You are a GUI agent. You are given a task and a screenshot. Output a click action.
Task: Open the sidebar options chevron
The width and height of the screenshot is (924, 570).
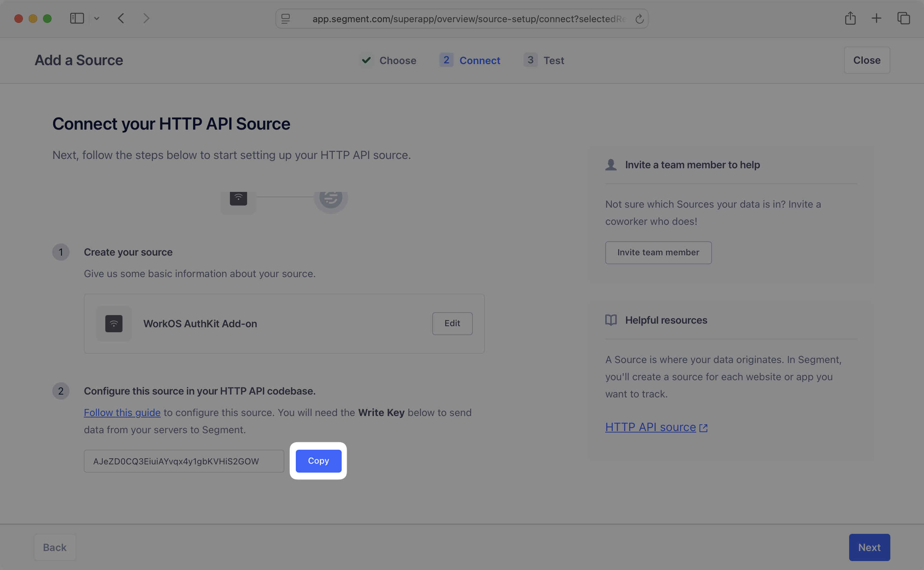tap(97, 18)
